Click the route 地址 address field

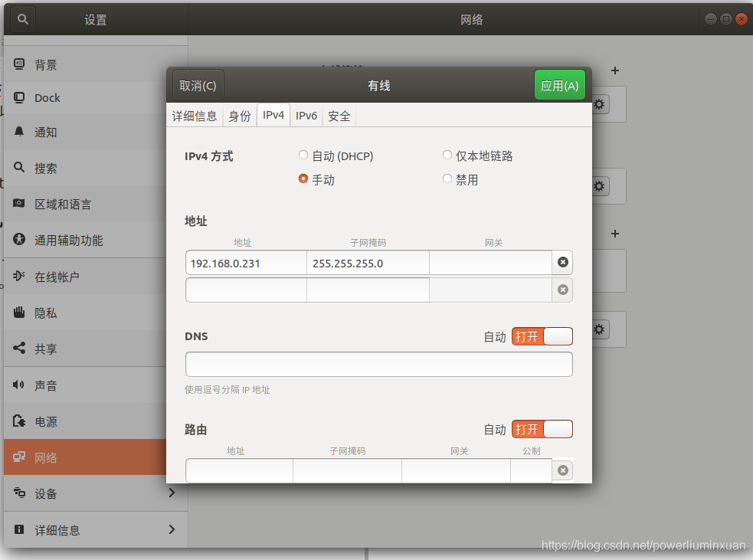pos(239,470)
